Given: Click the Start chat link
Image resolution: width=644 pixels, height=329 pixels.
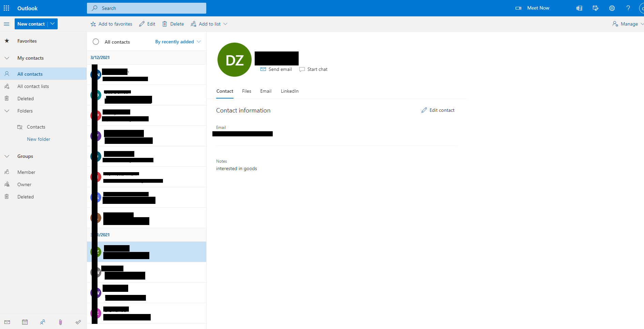Looking at the screenshot, I should click(x=313, y=69).
